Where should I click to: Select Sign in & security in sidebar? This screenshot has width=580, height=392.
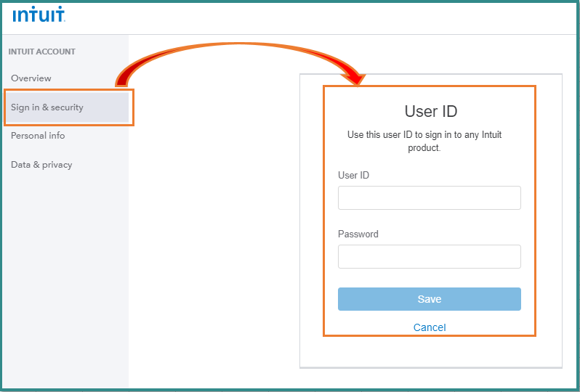(x=47, y=107)
